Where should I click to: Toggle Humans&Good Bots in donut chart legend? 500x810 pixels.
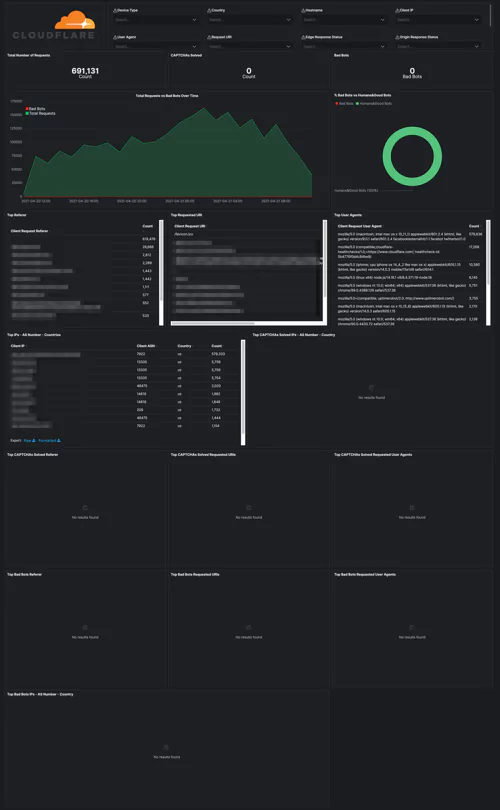pyautogui.click(x=374, y=103)
